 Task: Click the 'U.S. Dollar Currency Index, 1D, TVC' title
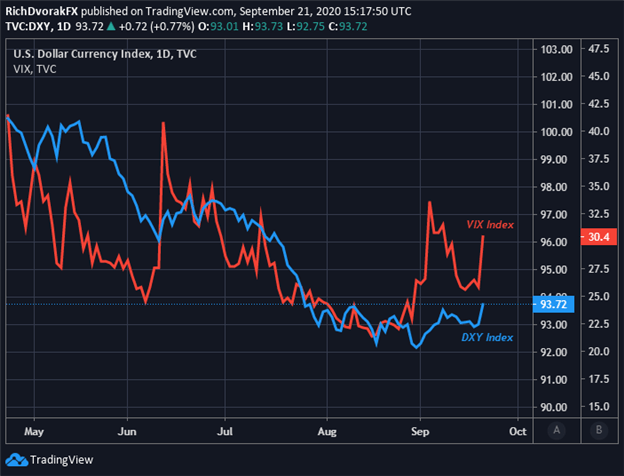(105, 54)
